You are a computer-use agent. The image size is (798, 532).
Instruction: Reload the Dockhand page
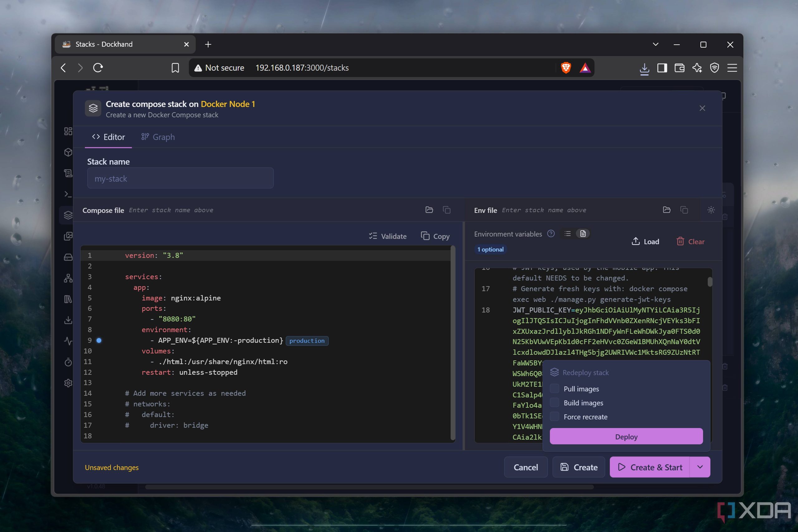[x=98, y=68]
